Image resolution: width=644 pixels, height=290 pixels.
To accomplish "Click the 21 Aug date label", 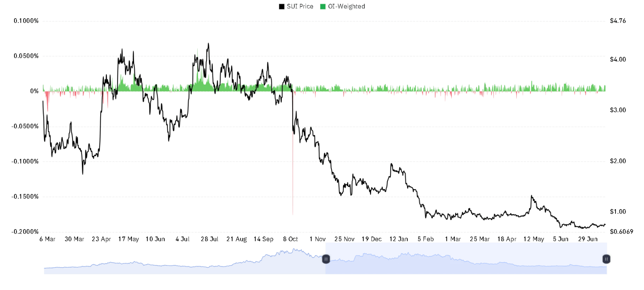I will (x=237, y=239).
